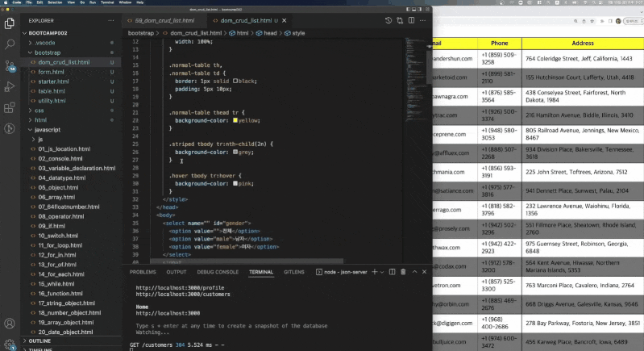Open Run and Debug view
The width and height of the screenshot is (644, 351).
tap(10, 86)
